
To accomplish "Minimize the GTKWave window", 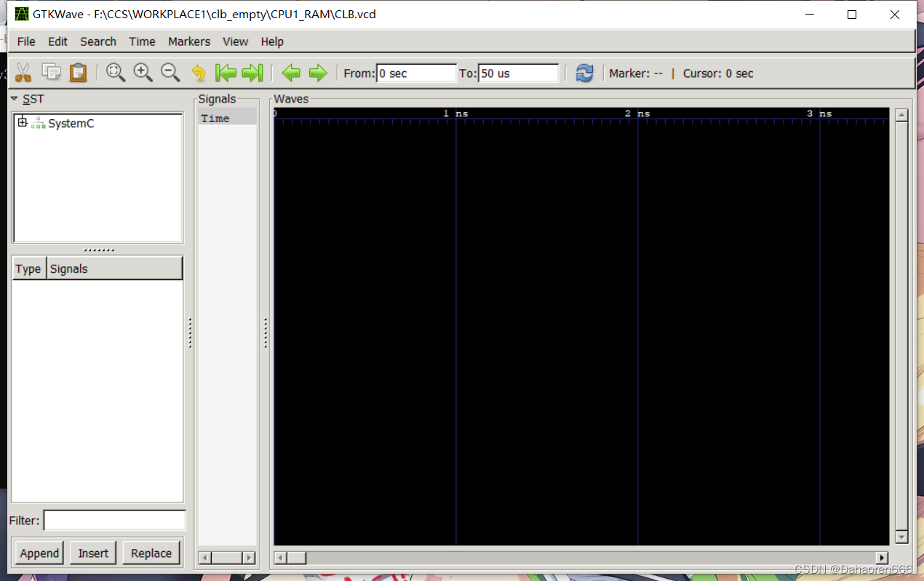I will pyautogui.click(x=809, y=15).
